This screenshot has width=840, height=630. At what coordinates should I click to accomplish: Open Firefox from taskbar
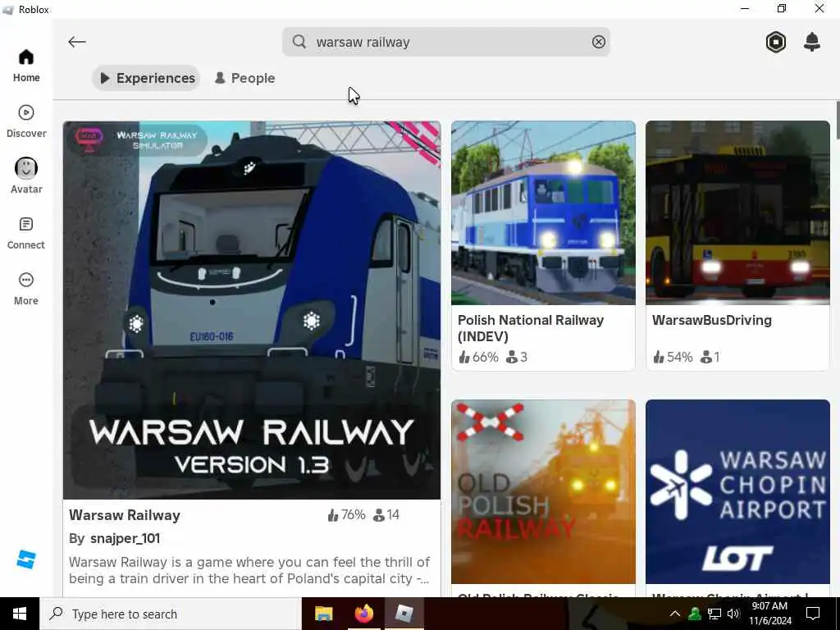(363, 614)
